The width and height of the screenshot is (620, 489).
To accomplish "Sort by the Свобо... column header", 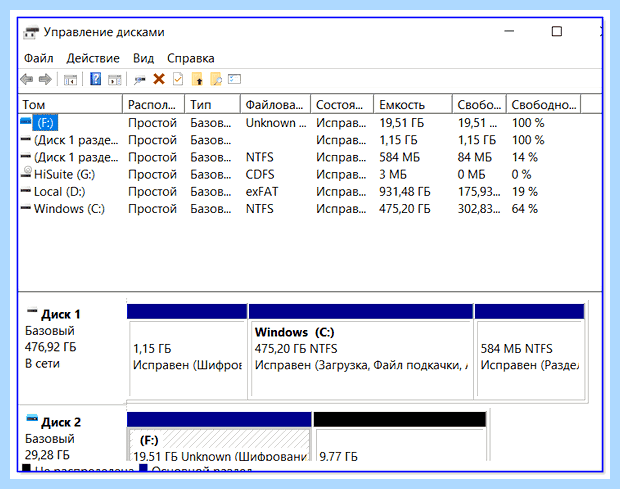I will click(x=479, y=104).
